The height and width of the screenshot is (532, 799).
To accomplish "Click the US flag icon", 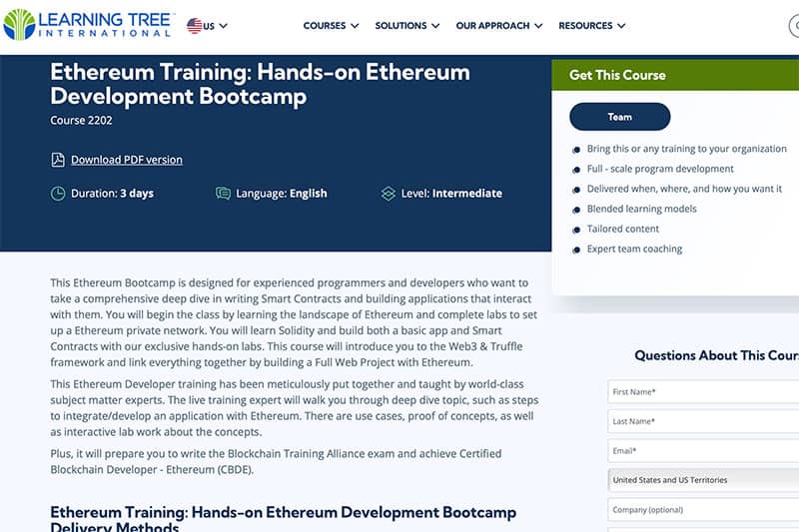I will [x=194, y=26].
